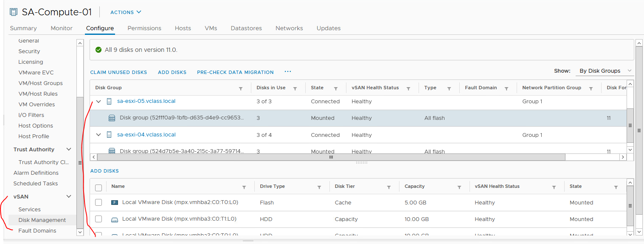The image size is (644, 244).
Task: Open the Hosts tab
Action: pos(183,28)
